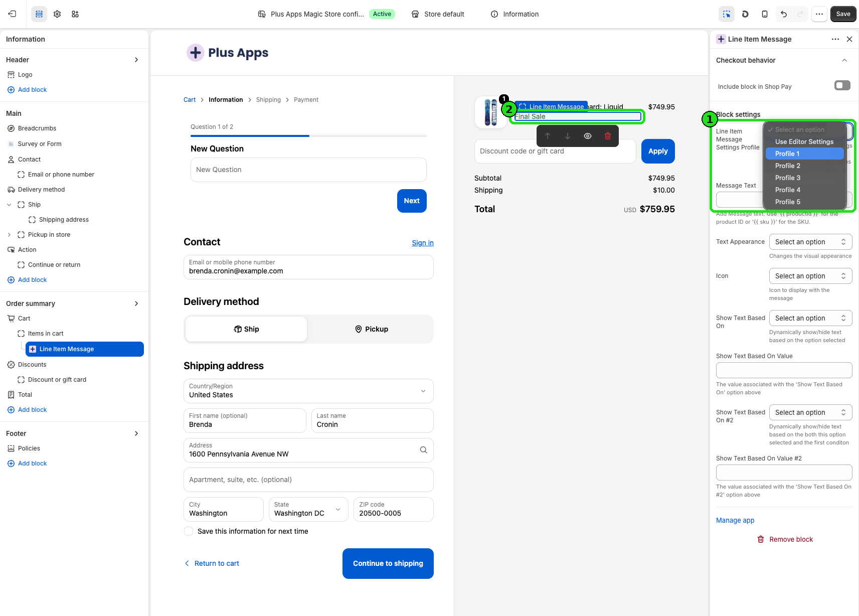
Task: Open the Manage app link
Action: [735, 520]
